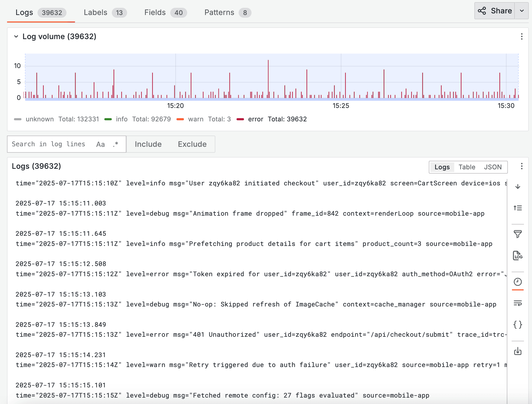This screenshot has height=404, width=532.
Task: Click the 15:25 time axis label
Action: [341, 106]
